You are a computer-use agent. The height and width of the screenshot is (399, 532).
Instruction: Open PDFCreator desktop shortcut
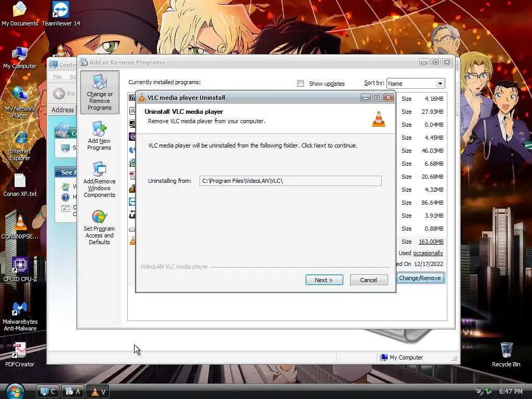(x=20, y=355)
